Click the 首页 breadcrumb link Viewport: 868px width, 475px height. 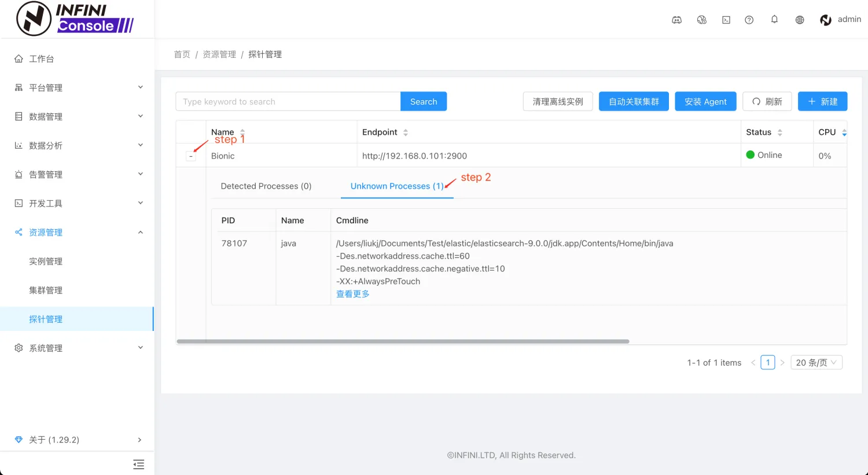[x=182, y=54]
